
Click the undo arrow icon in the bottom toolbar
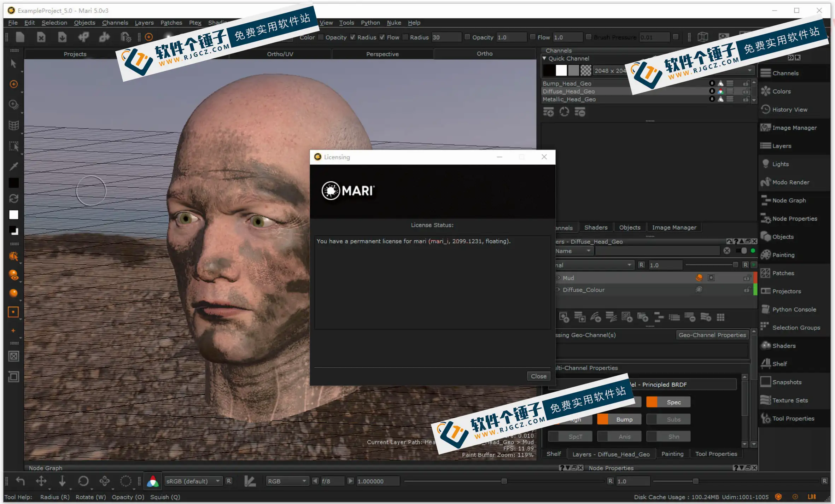[x=21, y=481]
